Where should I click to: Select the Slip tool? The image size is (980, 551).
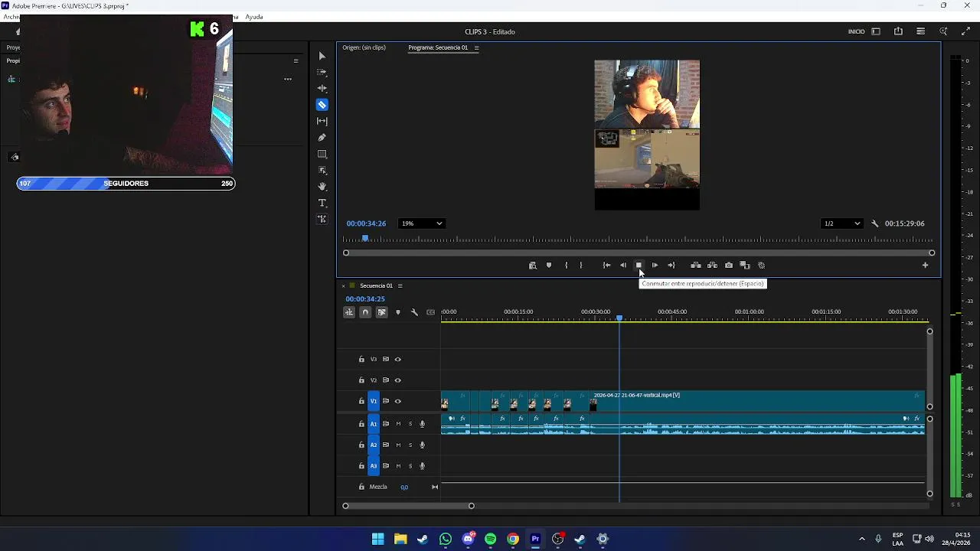pos(322,121)
